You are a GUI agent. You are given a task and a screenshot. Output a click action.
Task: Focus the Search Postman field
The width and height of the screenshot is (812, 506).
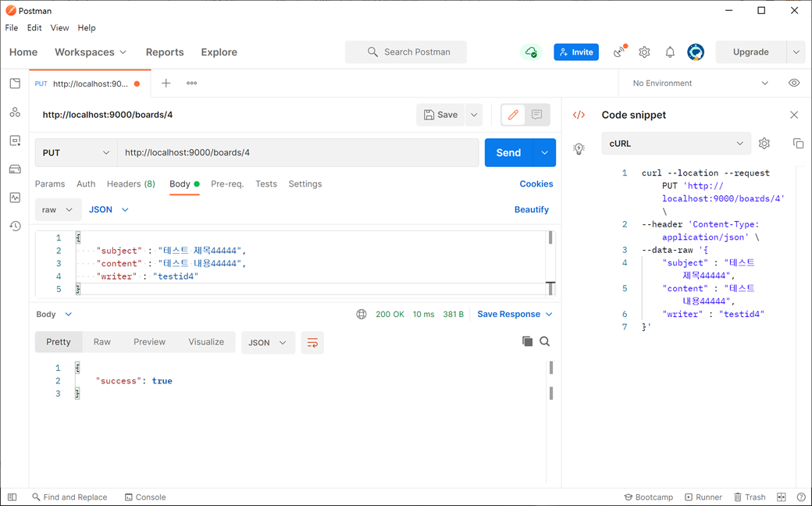pyautogui.click(x=406, y=52)
